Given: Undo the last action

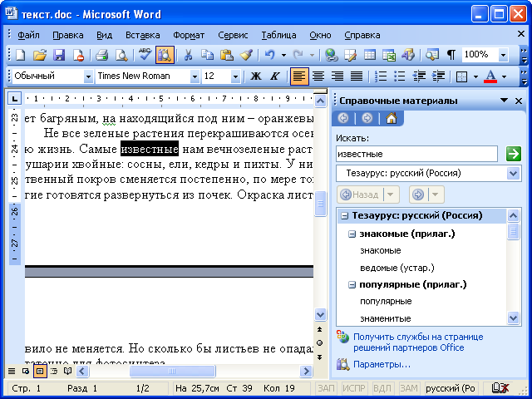Looking at the screenshot, I should tap(269, 55).
